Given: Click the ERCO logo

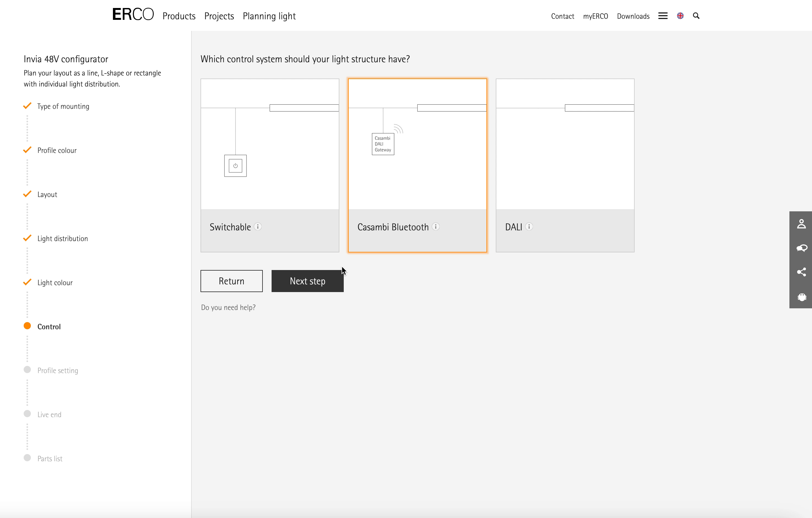Looking at the screenshot, I should point(133,15).
